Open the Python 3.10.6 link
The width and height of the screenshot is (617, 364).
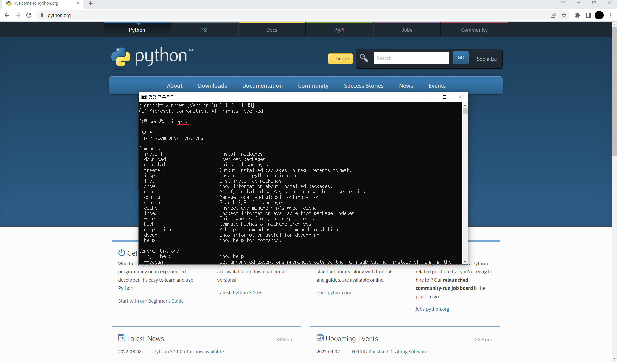(x=247, y=293)
